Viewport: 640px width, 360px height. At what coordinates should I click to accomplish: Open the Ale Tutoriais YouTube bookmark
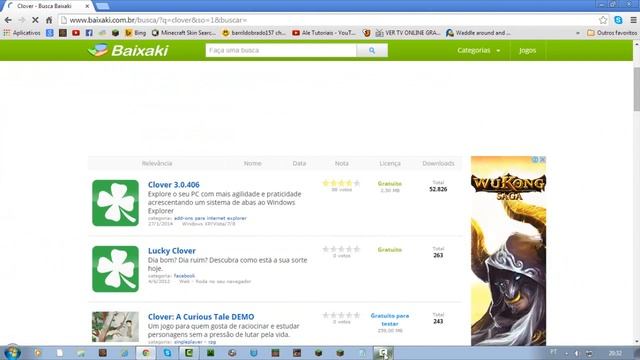[x=324, y=33]
